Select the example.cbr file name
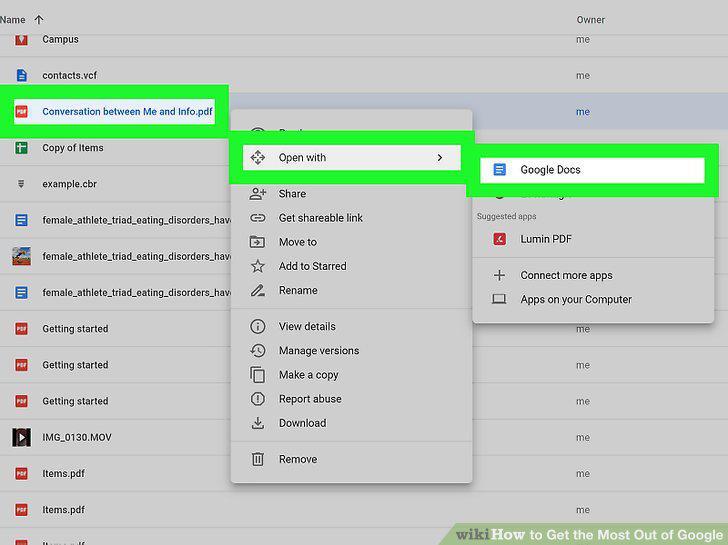 [x=70, y=184]
